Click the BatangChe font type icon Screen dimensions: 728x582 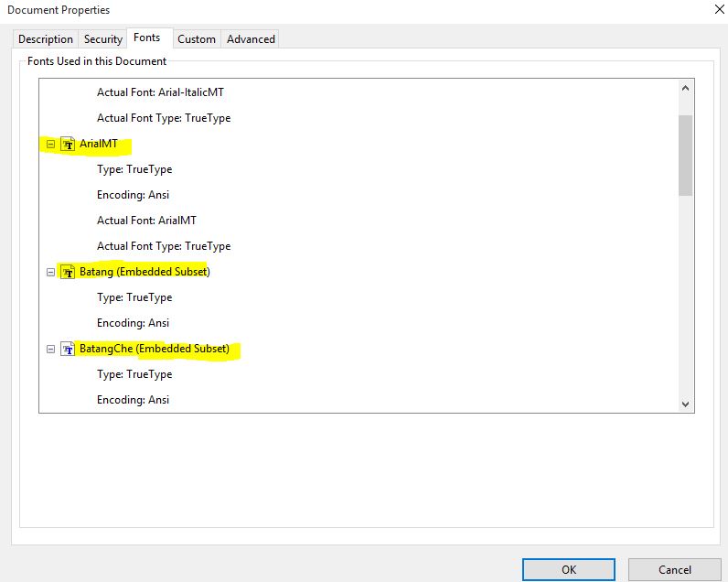pyautogui.click(x=68, y=349)
